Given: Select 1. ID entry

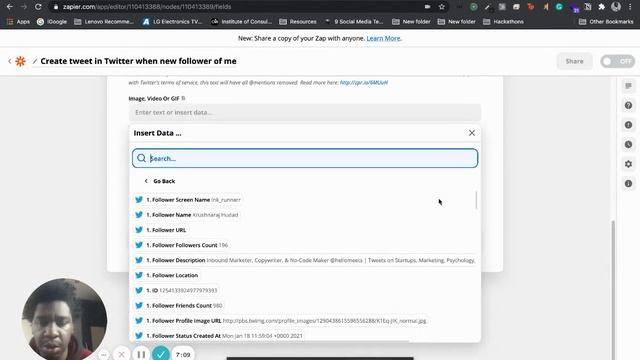Looking at the screenshot, I should point(176,290).
